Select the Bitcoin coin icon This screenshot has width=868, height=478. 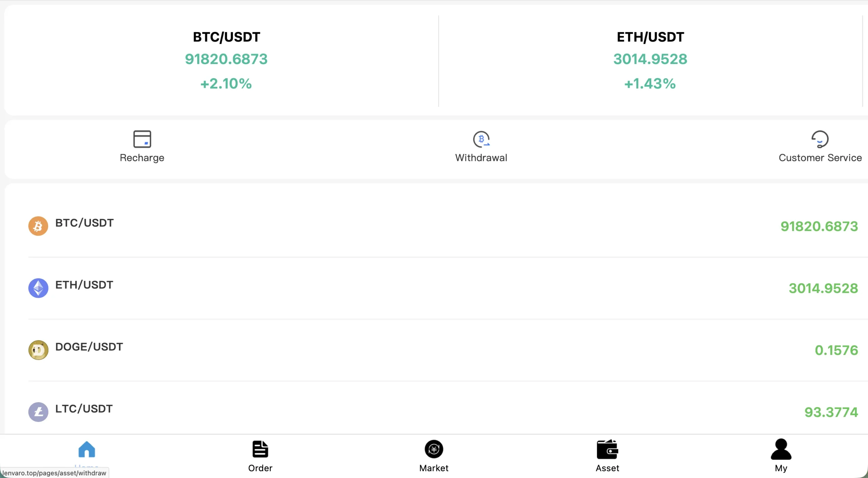tap(38, 226)
